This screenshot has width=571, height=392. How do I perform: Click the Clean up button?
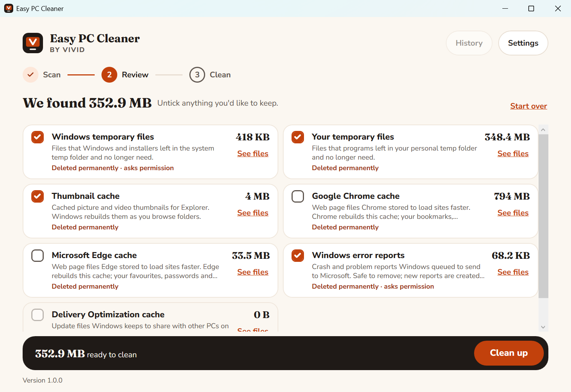(x=509, y=353)
